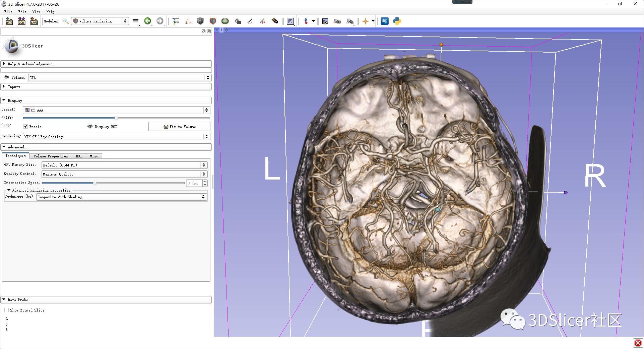Click the module search magnifier icon
The image size is (644, 349).
pos(65,21)
